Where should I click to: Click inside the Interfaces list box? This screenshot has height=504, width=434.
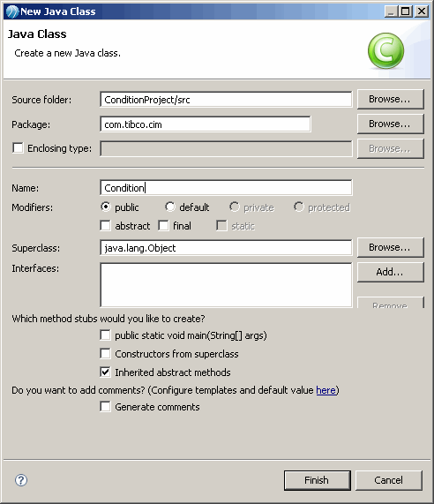pos(226,285)
